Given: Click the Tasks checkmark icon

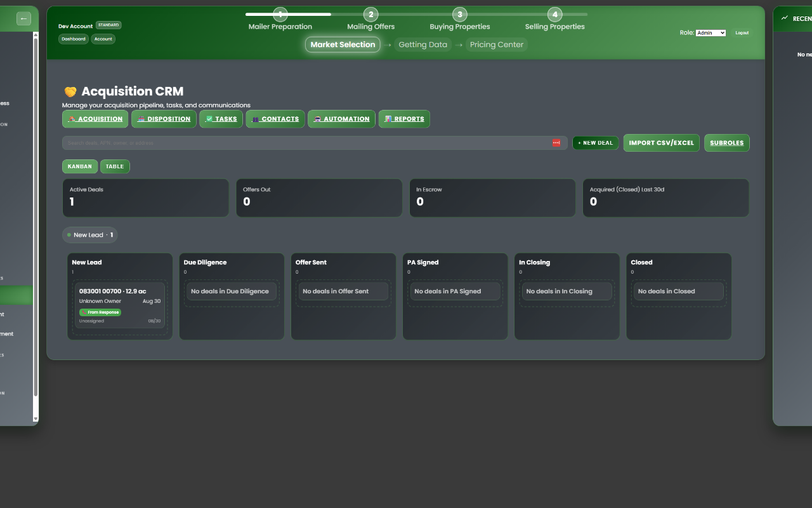Looking at the screenshot, I should (x=209, y=119).
